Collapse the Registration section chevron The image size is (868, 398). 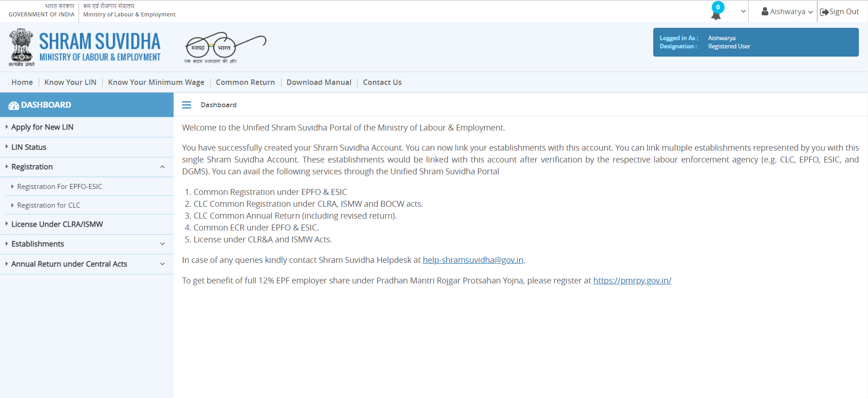tap(162, 167)
